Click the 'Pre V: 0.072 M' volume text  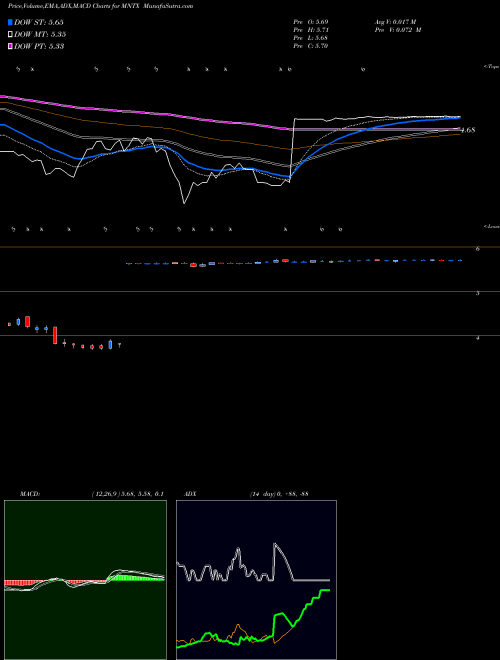tap(398, 30)
